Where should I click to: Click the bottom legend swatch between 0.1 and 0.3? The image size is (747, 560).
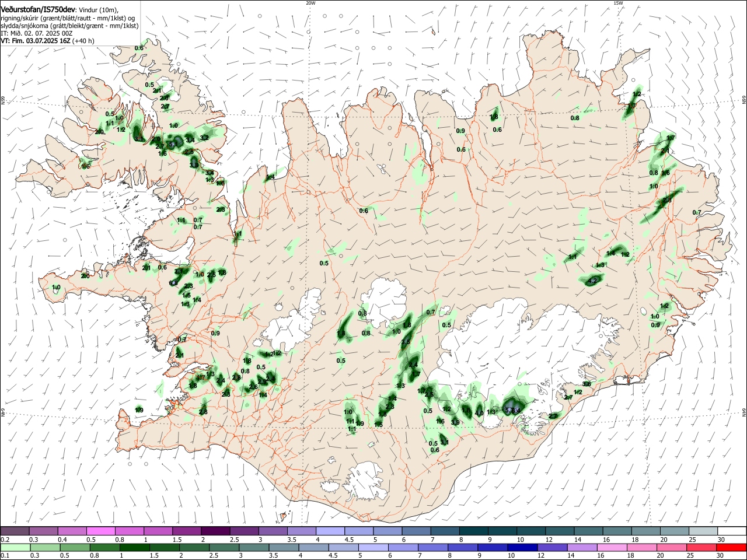pyautogui.click(x=15, y=547)
